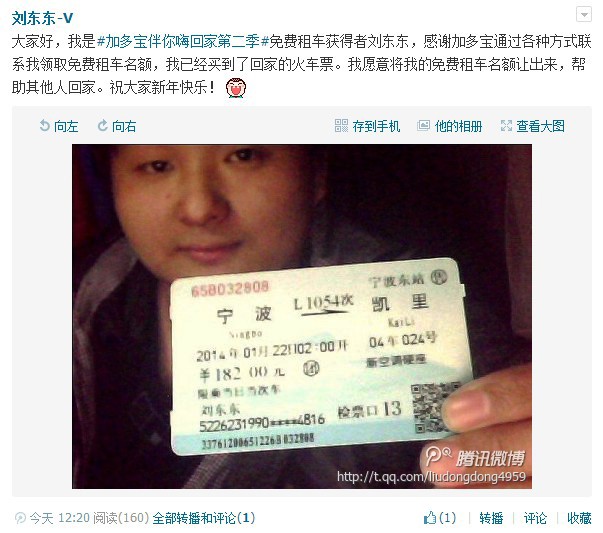The width and height of the screenshot is (603, 533).
Task: Click the rotate left arrow icon
Action: [45, 126]
